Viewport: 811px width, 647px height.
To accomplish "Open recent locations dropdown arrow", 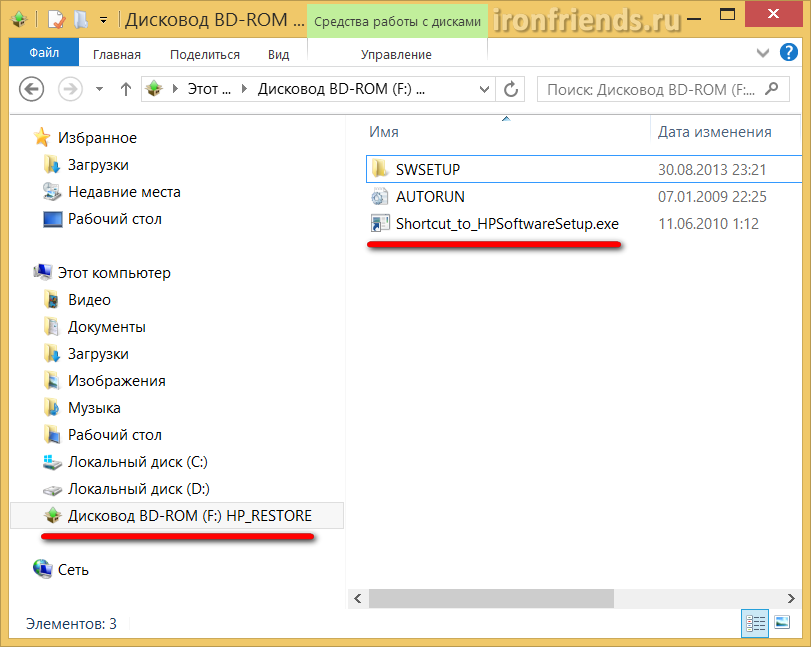I will (x=100, y=89).
